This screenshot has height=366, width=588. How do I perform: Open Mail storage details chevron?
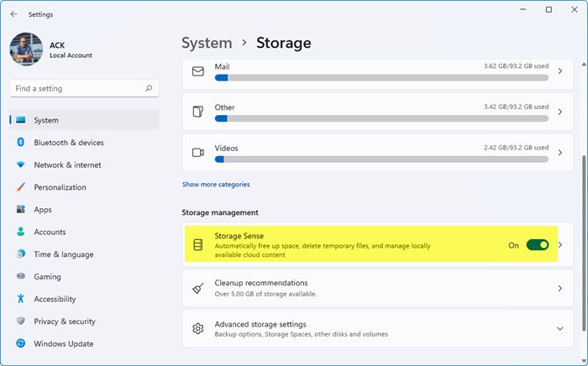[x=560, y=71]
